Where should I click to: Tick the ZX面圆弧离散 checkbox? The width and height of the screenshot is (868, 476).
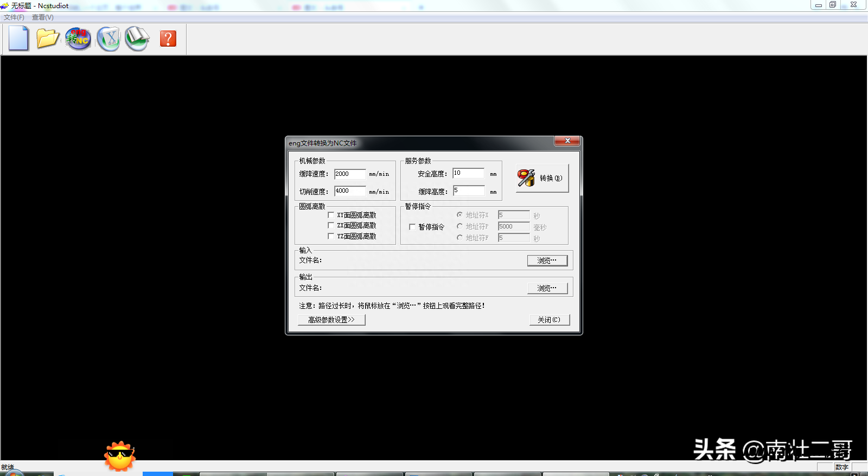(x=331, y=225)
